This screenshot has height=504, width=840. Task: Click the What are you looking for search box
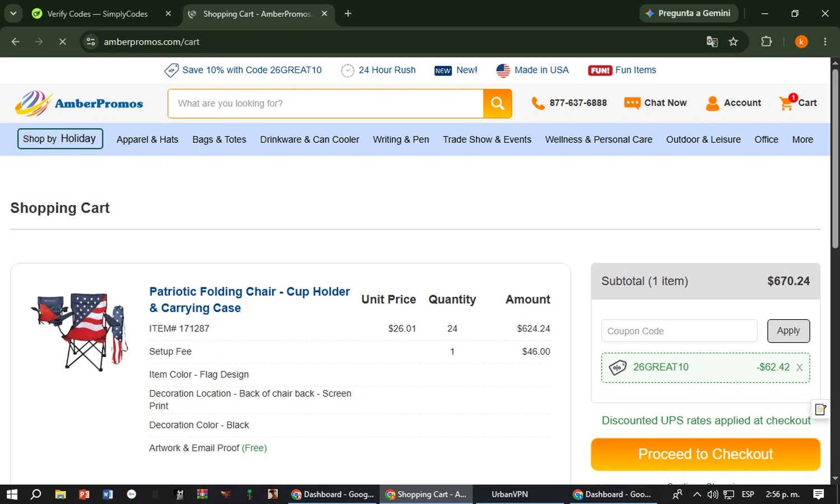[x=325, y=104]
